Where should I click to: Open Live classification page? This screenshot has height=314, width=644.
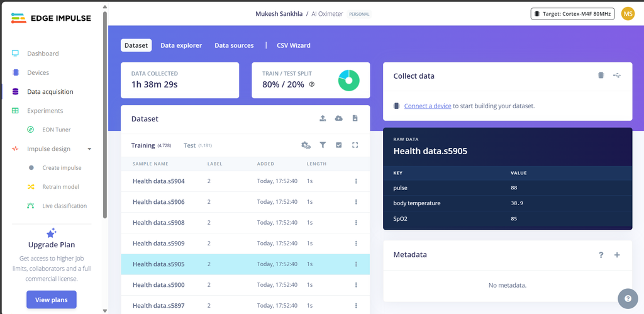tap(65, 206)
